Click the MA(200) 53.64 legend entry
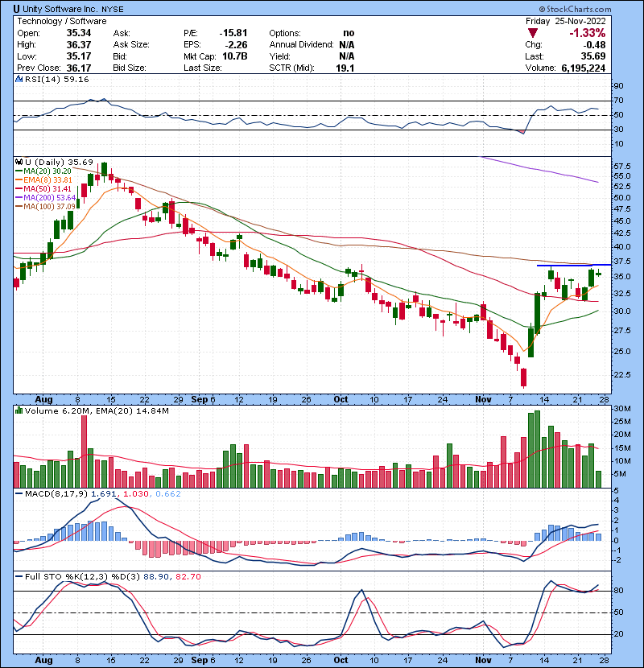Viewport: 644px width, 668px height. (x=46, y=198)
